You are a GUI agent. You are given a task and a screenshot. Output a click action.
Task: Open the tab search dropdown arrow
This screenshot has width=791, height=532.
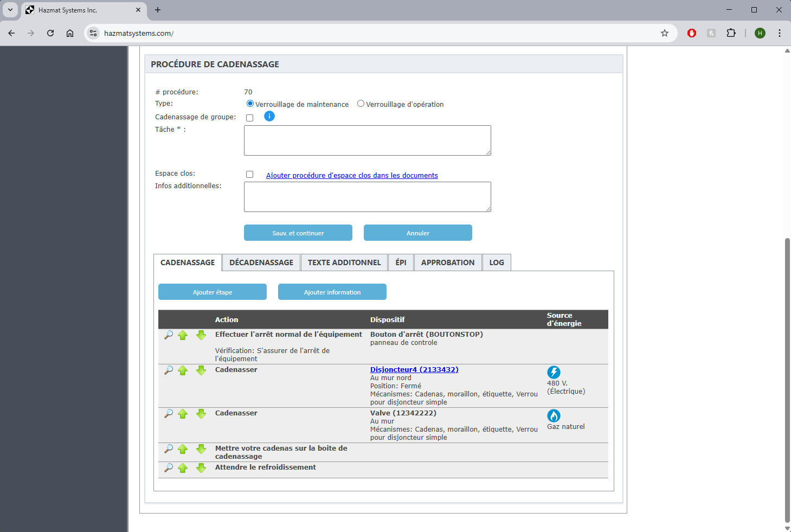(10, 10)
